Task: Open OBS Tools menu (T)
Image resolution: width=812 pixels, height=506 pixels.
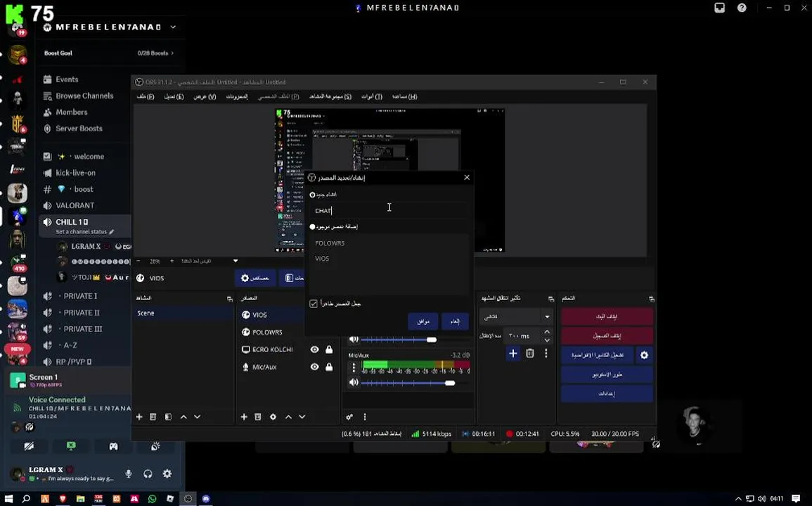Action: click(372, 97)
